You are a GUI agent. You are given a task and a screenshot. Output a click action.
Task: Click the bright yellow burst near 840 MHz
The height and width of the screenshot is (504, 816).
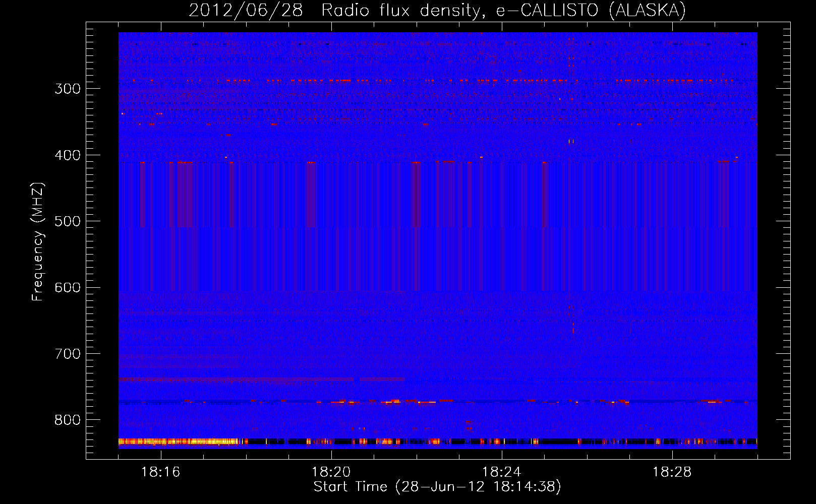coord(178,442)
